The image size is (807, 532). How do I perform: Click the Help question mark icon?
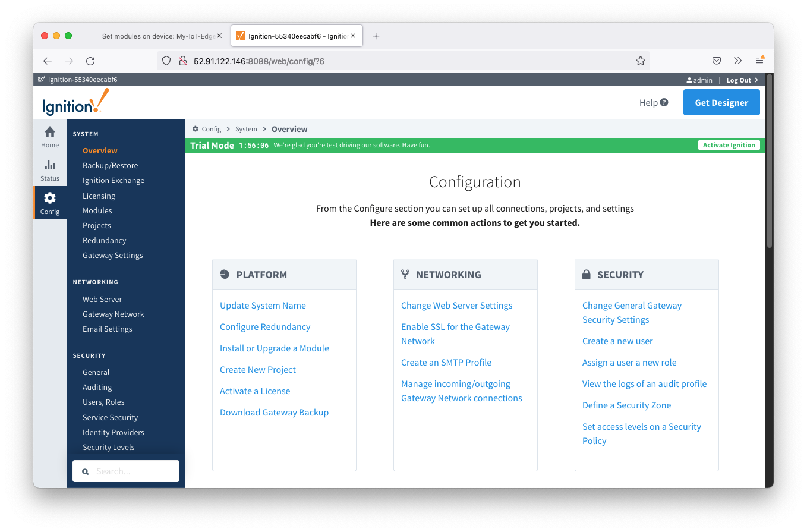click(x=664, y=102)
